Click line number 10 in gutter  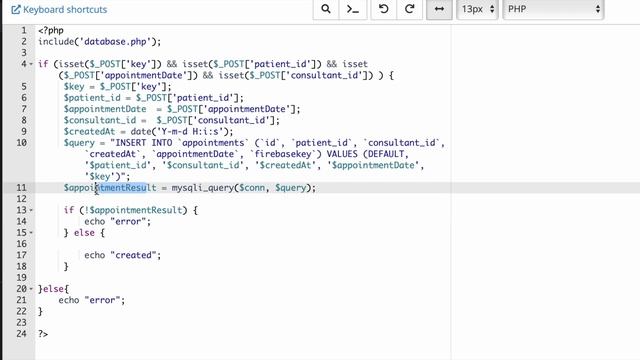(x=21, y=143)
